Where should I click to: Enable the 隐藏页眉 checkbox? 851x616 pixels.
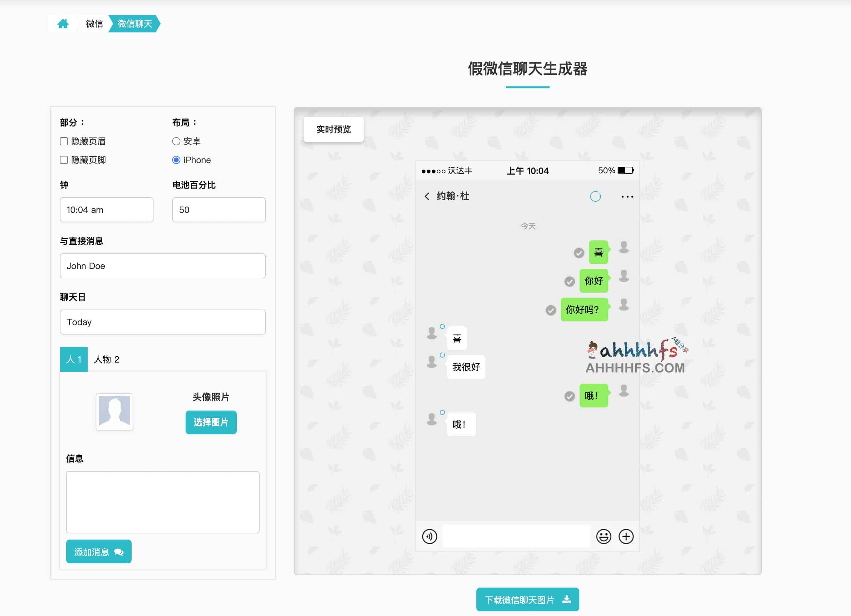[63, 141]
